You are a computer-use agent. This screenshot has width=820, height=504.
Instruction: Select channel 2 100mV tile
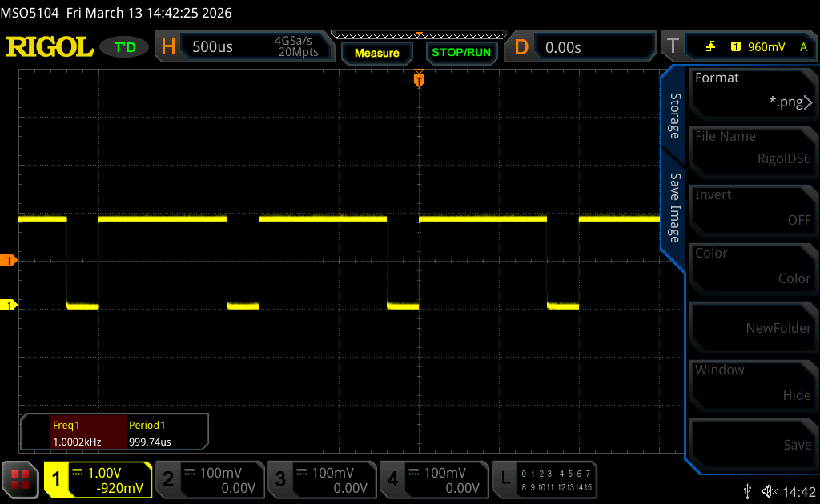209,479
